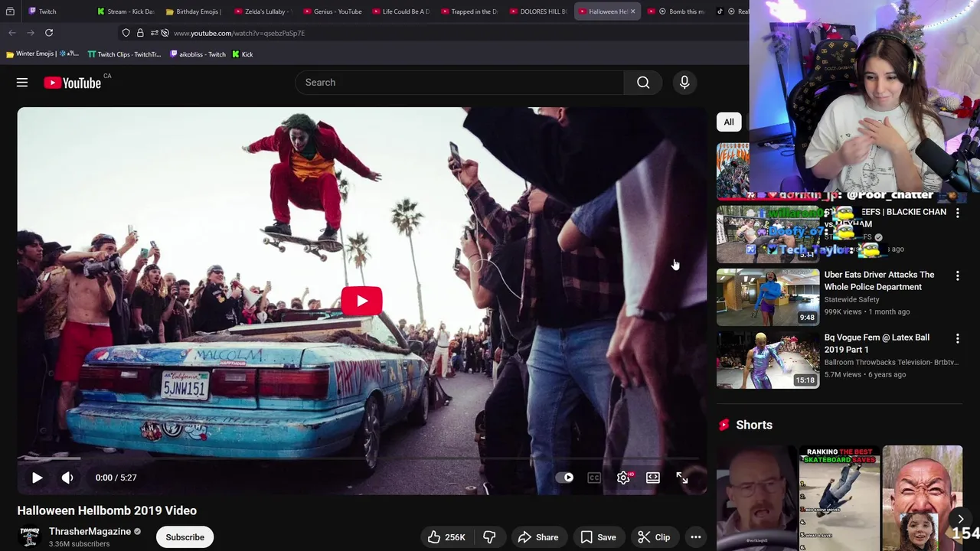
Task: Open the Ranking Best Skateboard Saves short
Action: (840, 498)
